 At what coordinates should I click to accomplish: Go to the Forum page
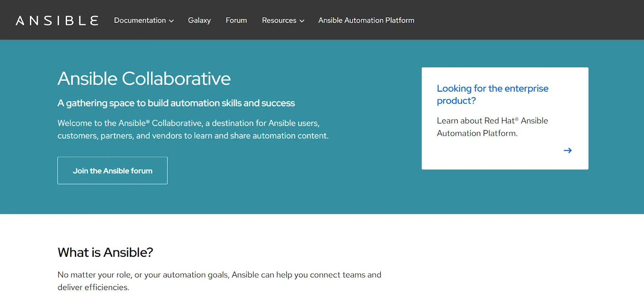236,20
